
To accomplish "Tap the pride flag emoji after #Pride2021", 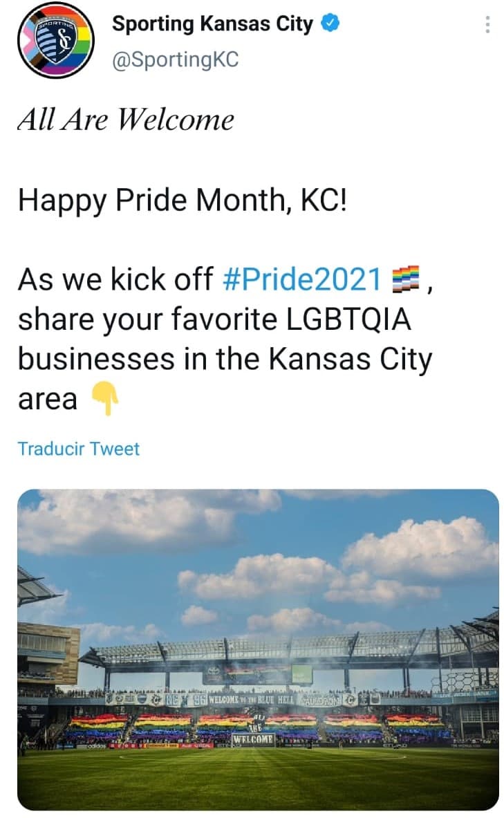I will pyautogui.click(x=404, y=279).
